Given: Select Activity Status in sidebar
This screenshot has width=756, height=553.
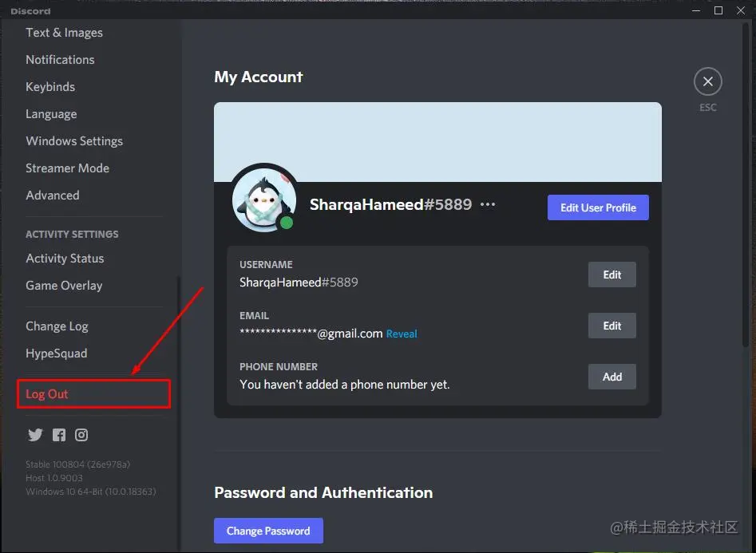Looking at the screenshot, I should [65, 259].
